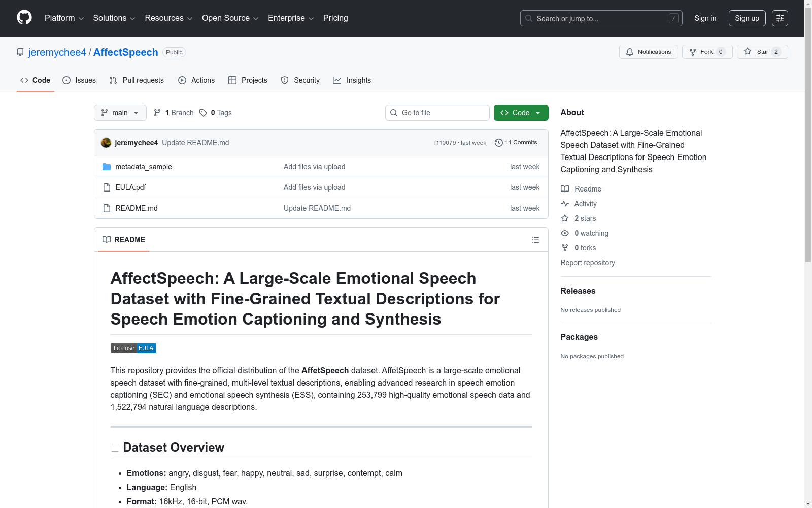Star the repository

762,52
